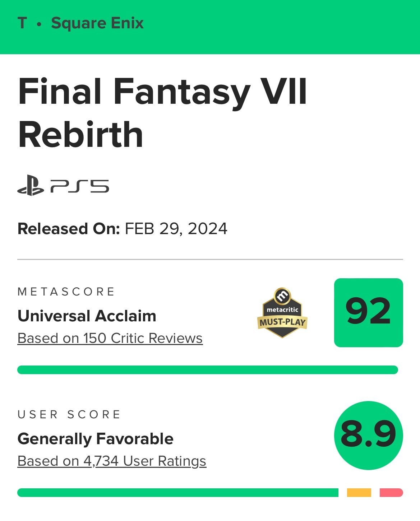This screenshot has width=420, height=521.
Task: Open 'Based on 4,734 User Ratings' link
Action: click(x=112, y=461)
